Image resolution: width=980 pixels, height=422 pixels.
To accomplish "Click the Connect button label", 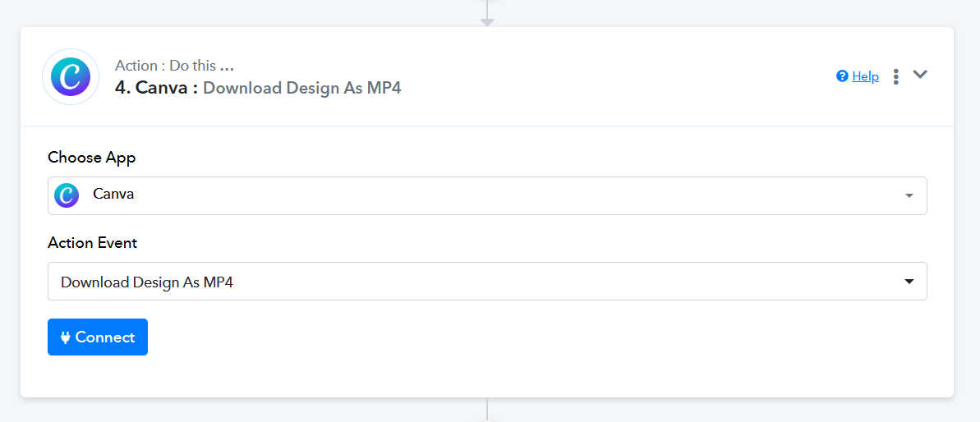I will tap(105, 337).
